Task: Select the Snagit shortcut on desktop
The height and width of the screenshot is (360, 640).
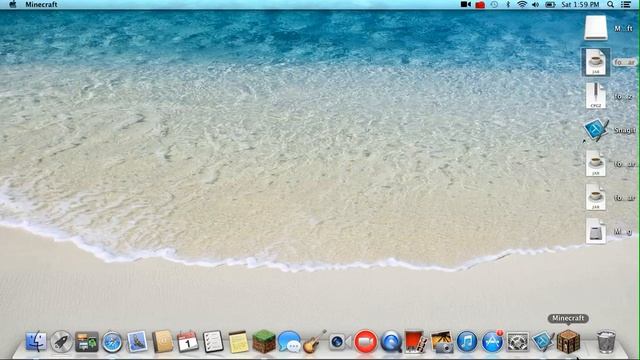Action: point(596,130)
